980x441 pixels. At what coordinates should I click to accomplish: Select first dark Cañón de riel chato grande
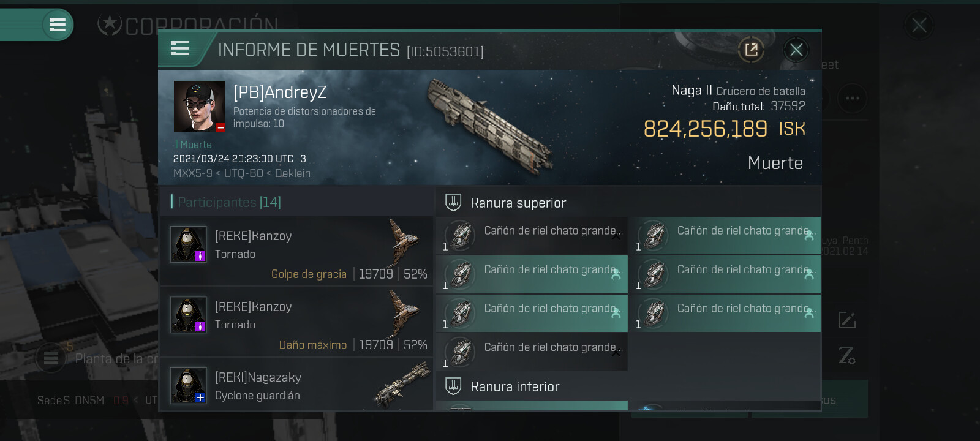click(532, 236)
